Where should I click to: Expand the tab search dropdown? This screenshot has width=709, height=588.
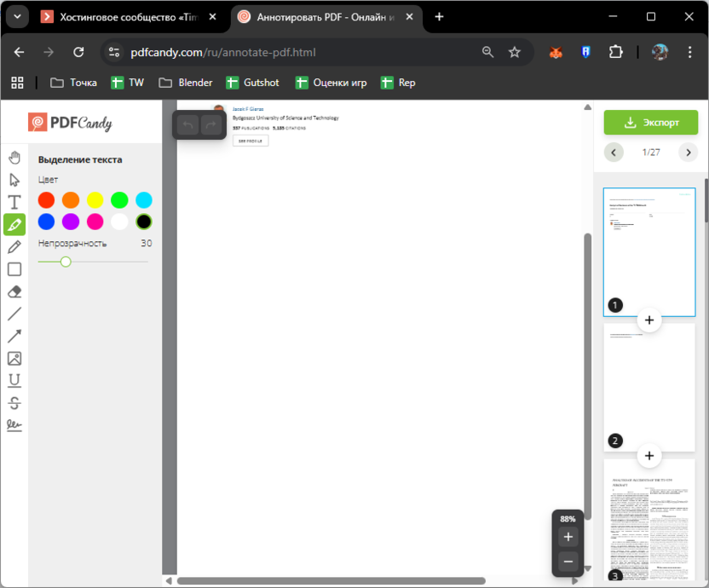[17, 17]
